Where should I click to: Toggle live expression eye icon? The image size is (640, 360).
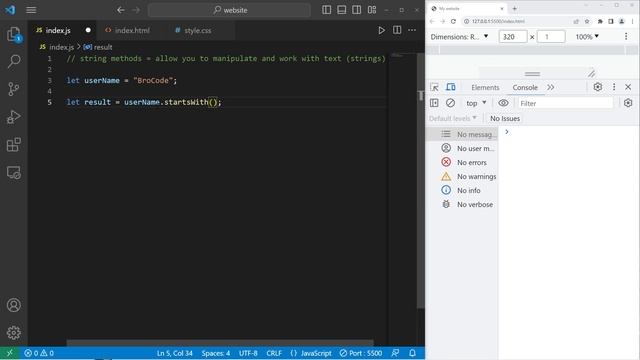(x=503, y=103)
